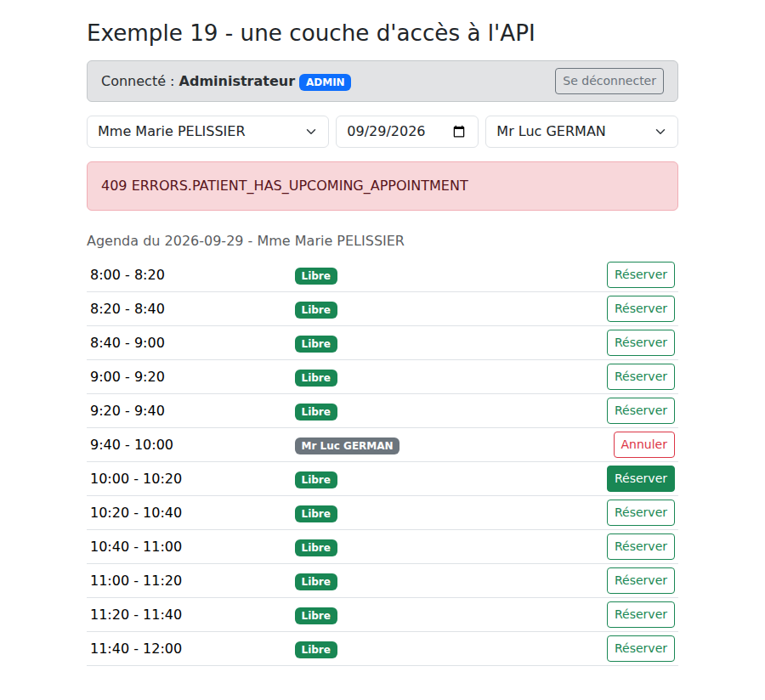The height and width of the screenshot is (700, 765).
Task: Expand the Mme Marie PELISSIER doctor dropdown
Action: click(x=208, y=132)
